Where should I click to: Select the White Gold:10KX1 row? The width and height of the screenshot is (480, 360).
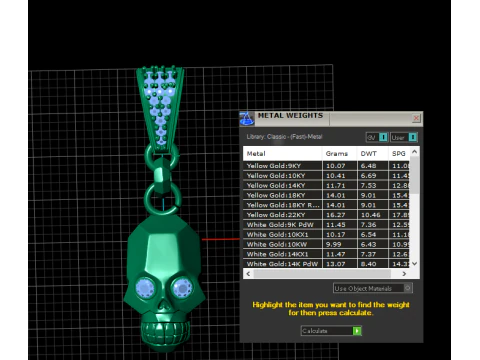coord(326,234)
